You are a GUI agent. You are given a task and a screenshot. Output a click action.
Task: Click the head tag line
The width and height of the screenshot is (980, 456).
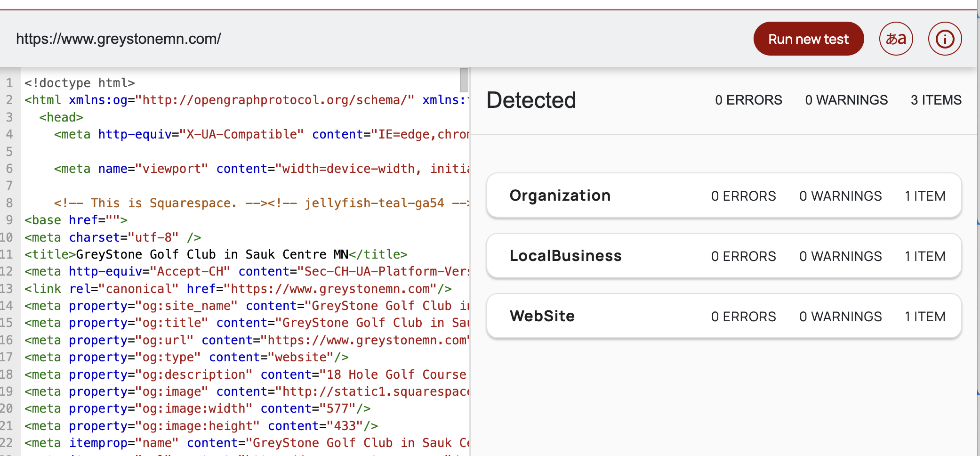(61, 117)
